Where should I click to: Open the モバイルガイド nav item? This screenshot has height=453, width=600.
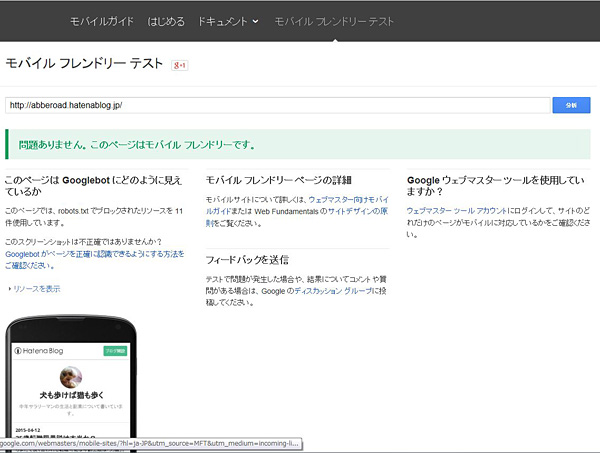coord(102,21)
